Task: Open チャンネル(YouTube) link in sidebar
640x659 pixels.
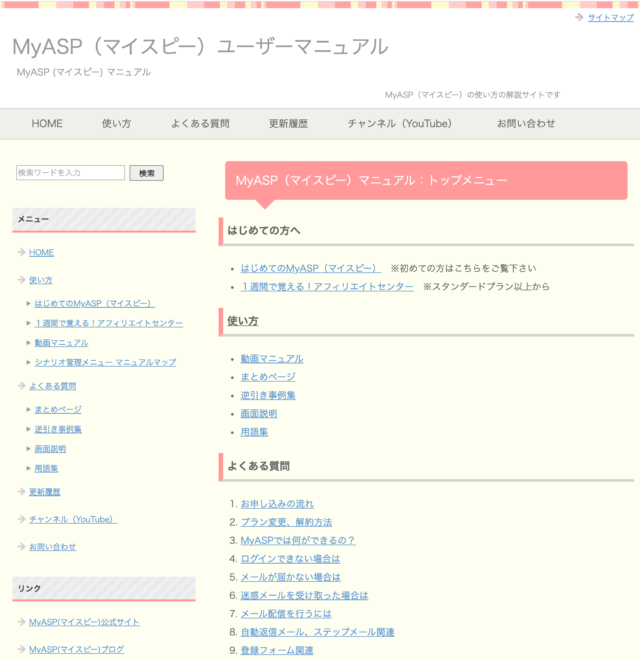Action: (73, 519)
